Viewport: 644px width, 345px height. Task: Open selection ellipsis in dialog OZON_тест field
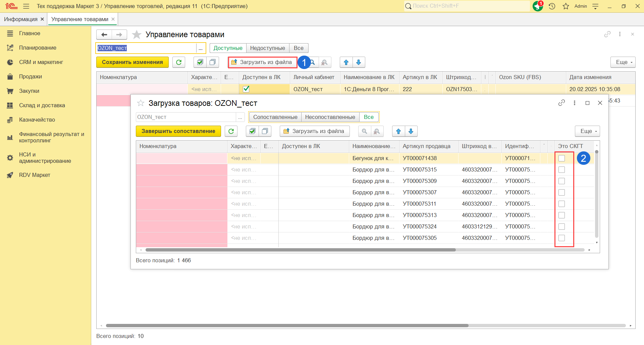click(240, 117)
